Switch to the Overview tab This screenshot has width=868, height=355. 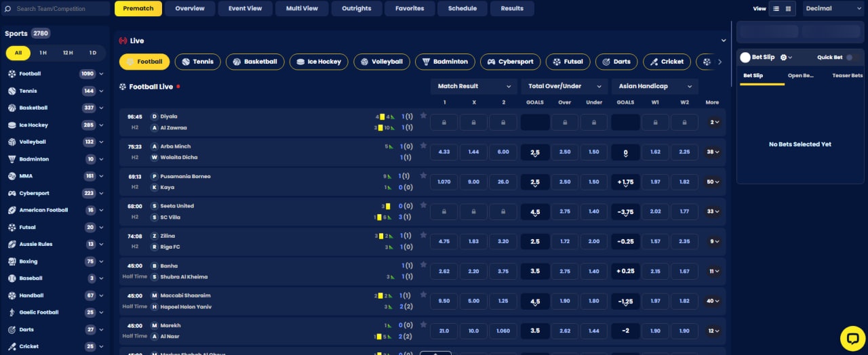tap(190, 9)
